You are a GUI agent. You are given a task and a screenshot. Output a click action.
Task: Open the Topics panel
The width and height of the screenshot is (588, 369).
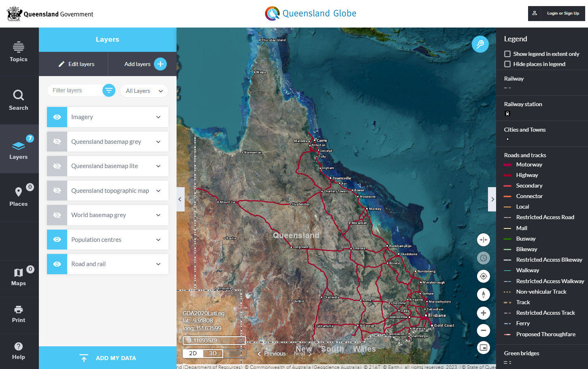(x=19, y=51)
